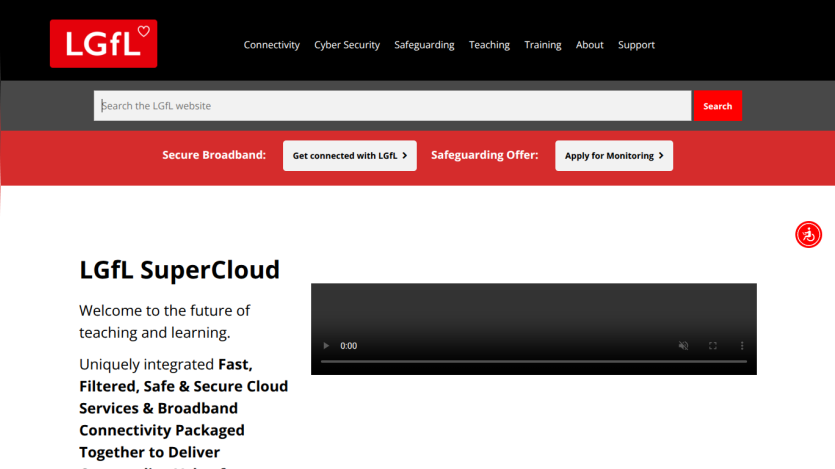The width and height of the screenshot is (835, 469).
Task: Open the Safeguarding menu
Action: tap(424, 45)
